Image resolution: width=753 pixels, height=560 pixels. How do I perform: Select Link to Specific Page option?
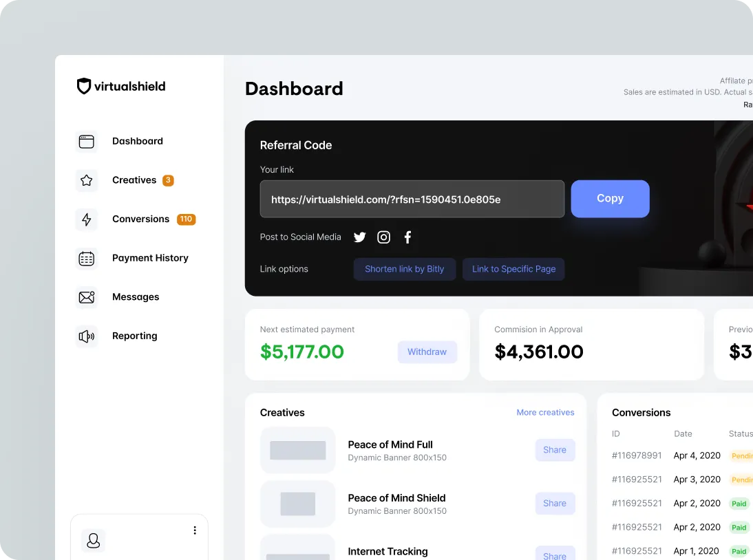coord(513,269)
